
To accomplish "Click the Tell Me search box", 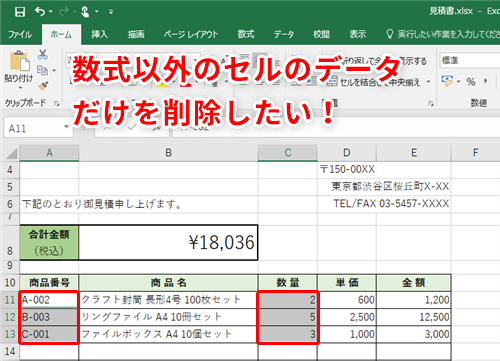I will coord(443,34).
